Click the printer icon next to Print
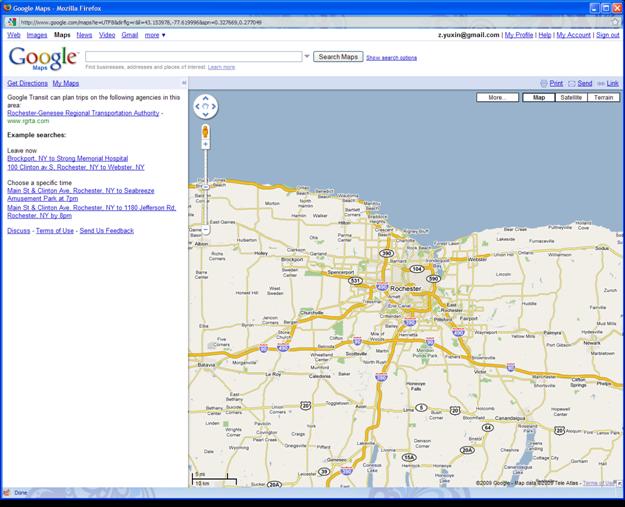This screenshot has width=625, height=507. [544, 83]
